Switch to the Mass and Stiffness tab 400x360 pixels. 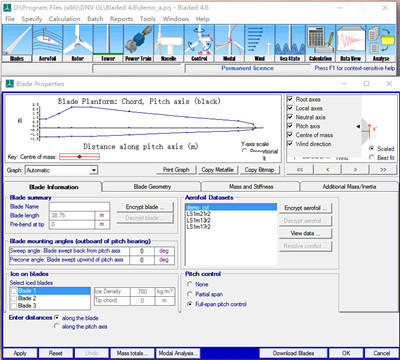[251, 187]
